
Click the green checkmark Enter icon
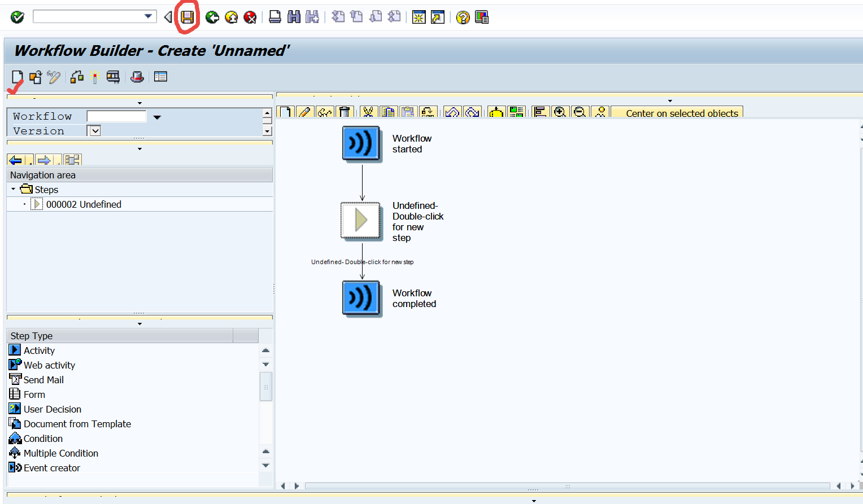point(18,17)
